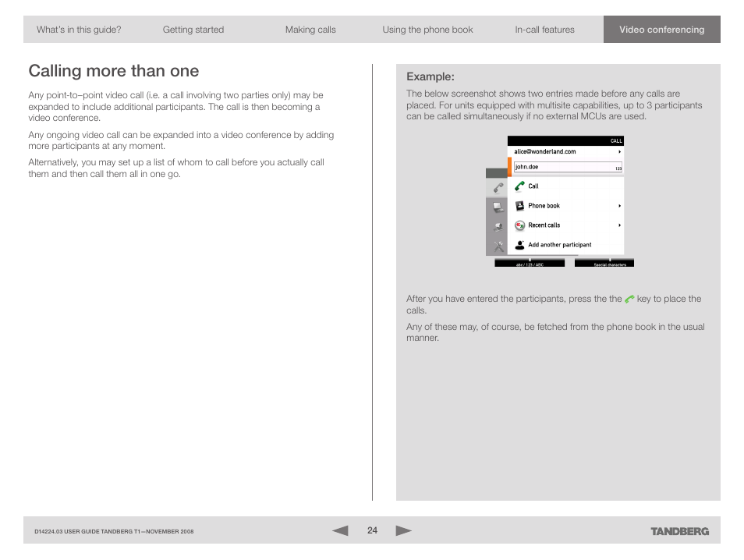Click the D14224.03 user guide footer text
This screenshot has width=744, height=560.
tap(114, 531)
